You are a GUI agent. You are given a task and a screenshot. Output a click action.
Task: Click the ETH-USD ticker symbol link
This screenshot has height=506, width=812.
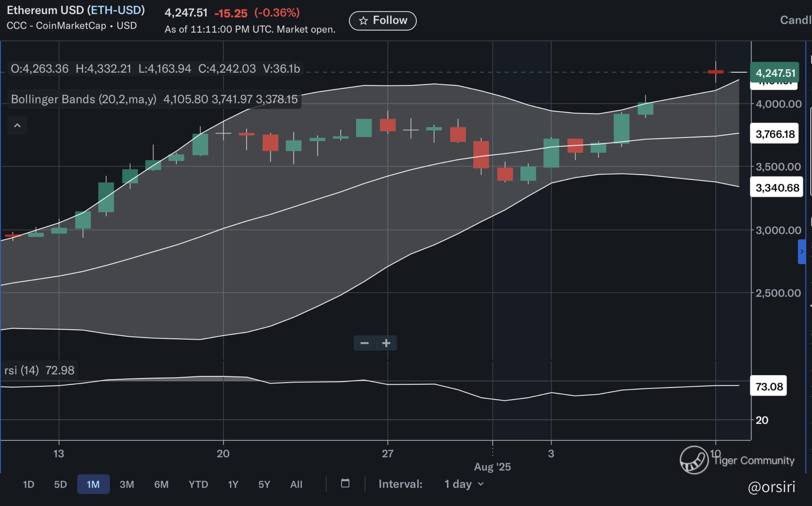116,10
